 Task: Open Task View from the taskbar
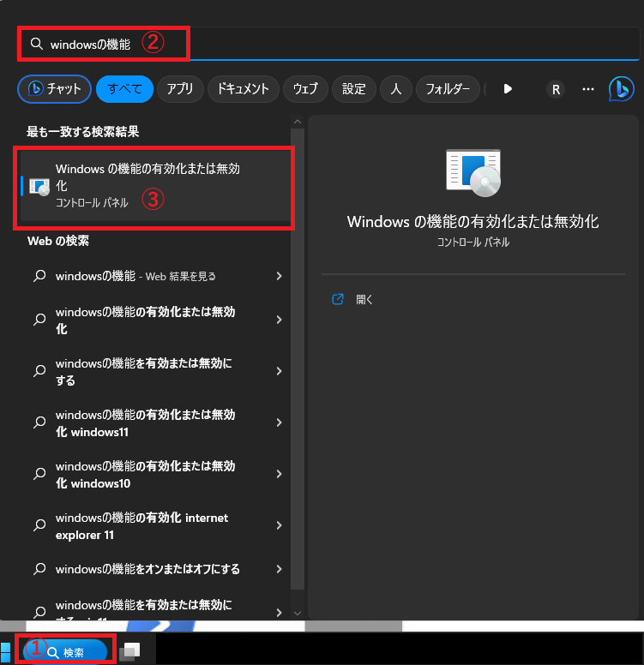(129, 651)
